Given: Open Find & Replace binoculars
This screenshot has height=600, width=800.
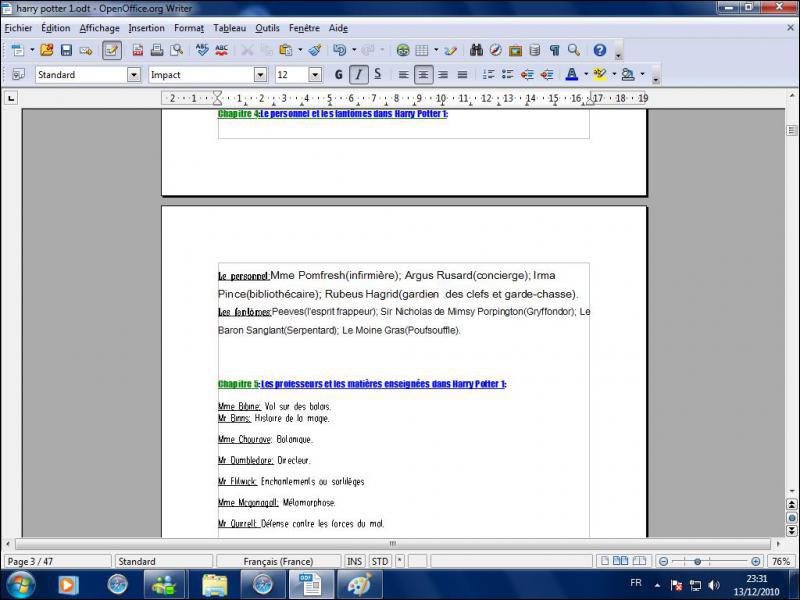Looking at the screenshot, I should point(477,50).
